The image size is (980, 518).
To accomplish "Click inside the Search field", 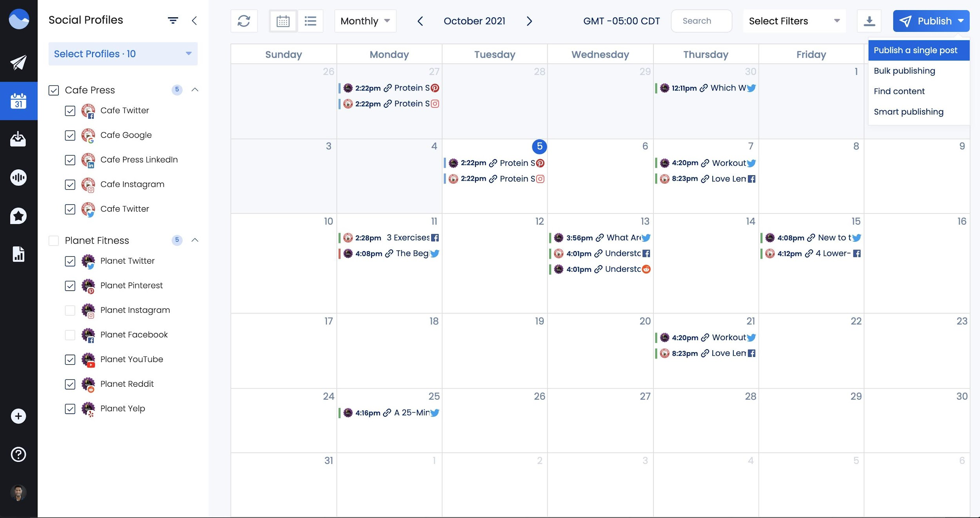I will click(x=701, y=21).
